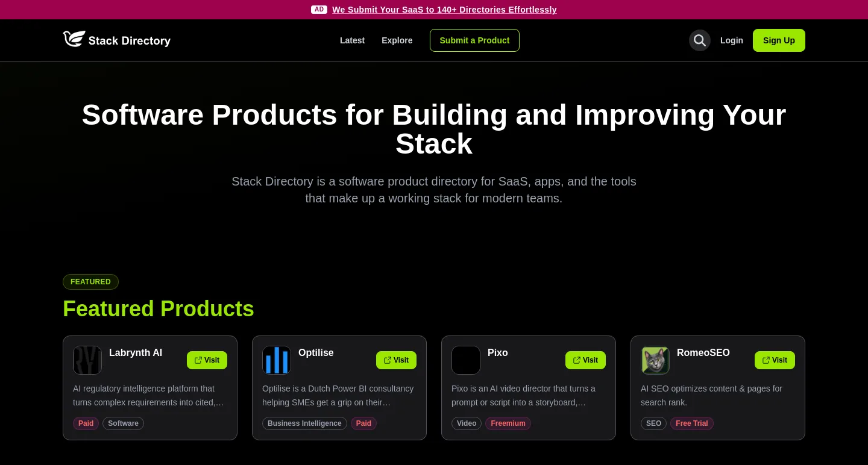Visit the Pixo website
The image size is (868, 465).
coord(585,360)
